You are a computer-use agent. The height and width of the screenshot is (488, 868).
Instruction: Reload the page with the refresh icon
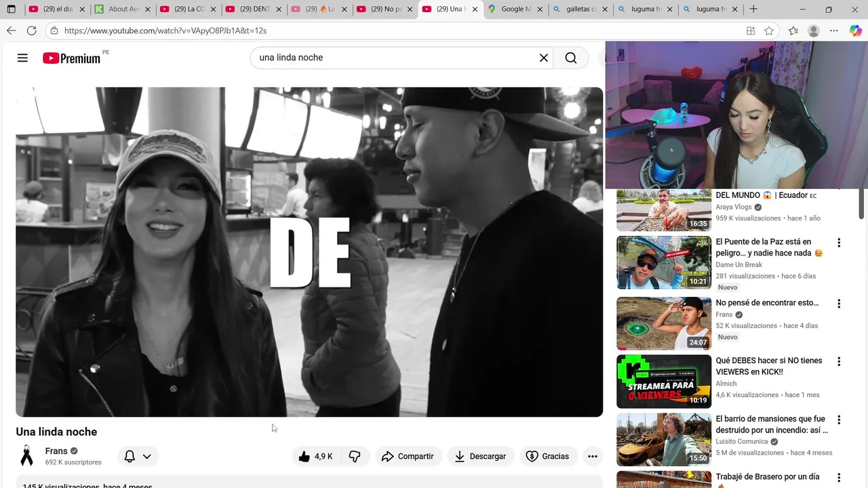coord(31,30)
